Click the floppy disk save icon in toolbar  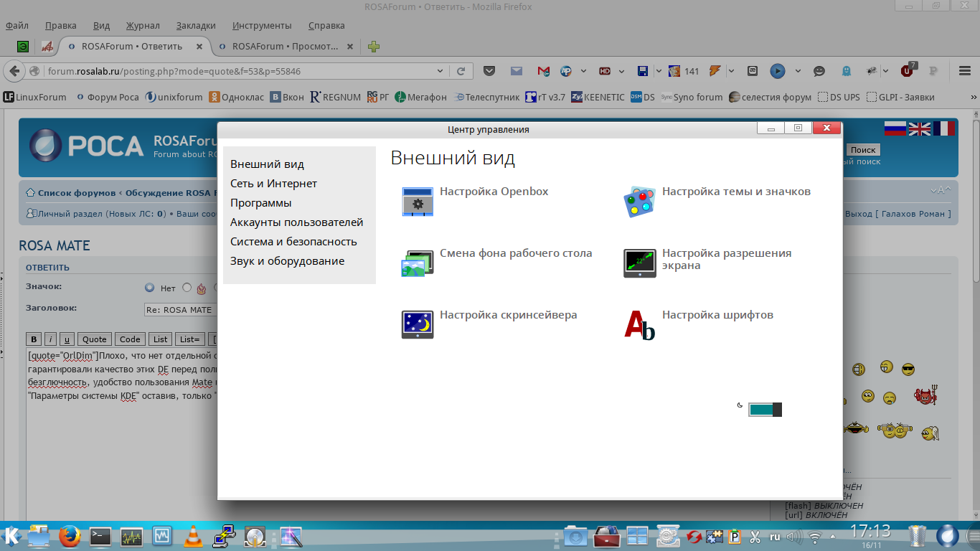[643, 71]
